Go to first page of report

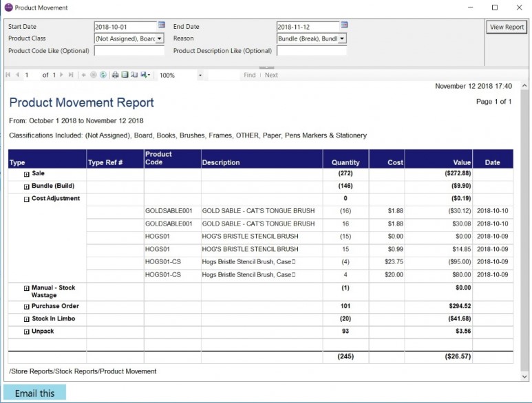point(8,75)
